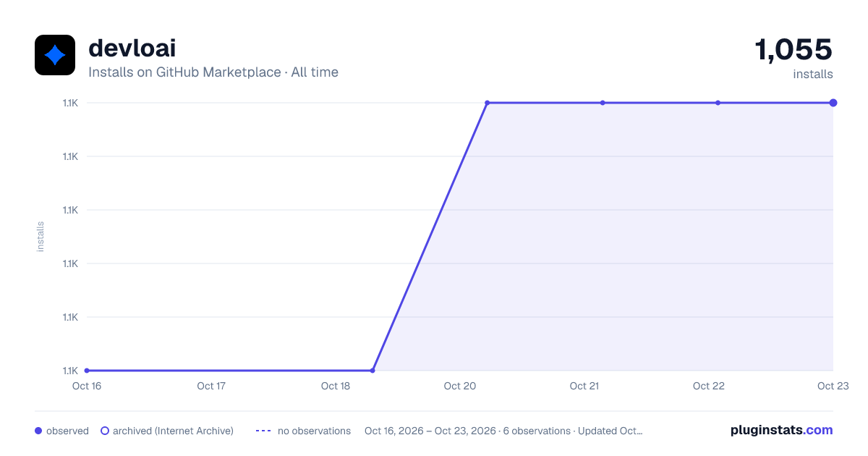The height and width of the screenshot is (456, 868).
Task: Click the 'observed' legend filled dot
Action: (x=38, y=431)
